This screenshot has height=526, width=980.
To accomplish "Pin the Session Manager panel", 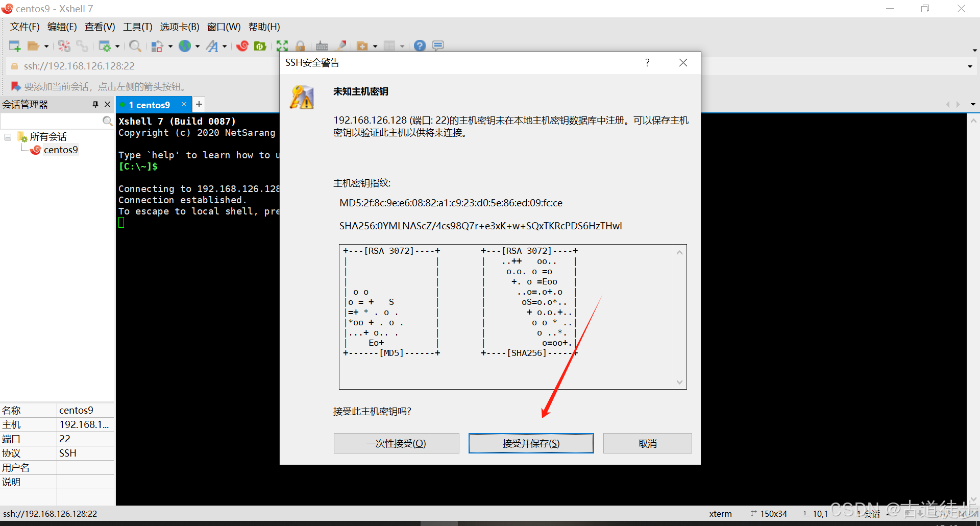I will pyautogui.click(x=95, y=104).
